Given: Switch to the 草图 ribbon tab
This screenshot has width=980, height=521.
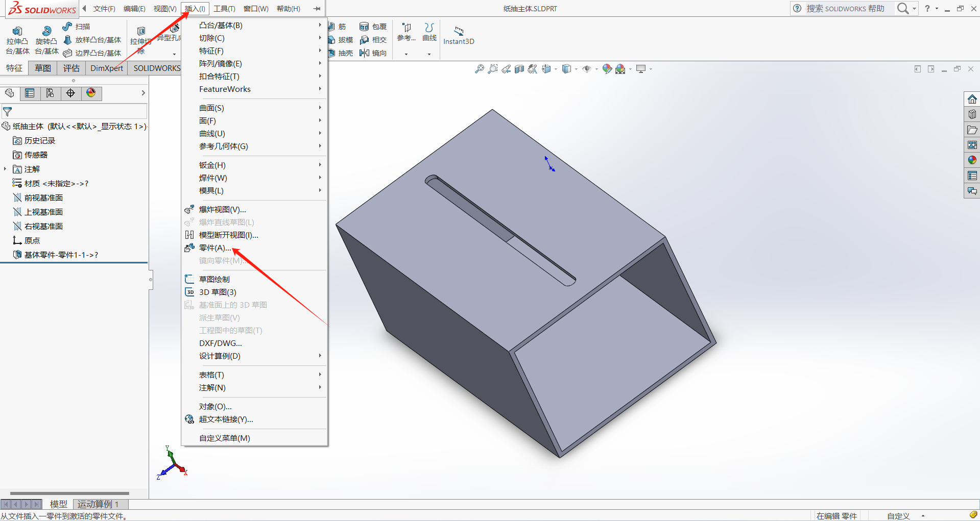Looking at the screenshot, I should tap(42, 68).
